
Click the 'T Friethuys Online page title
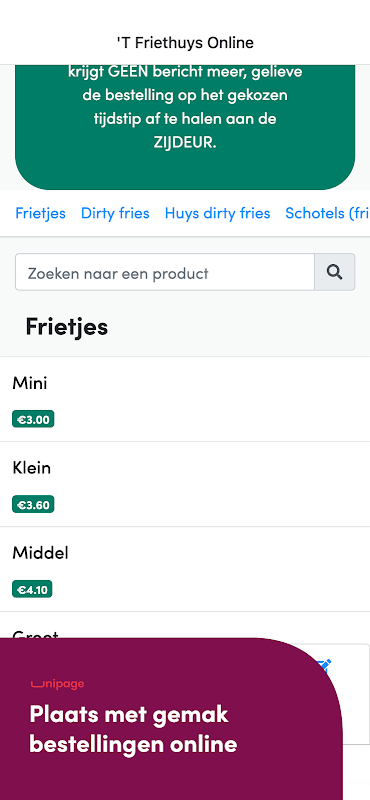pos(185,43)
